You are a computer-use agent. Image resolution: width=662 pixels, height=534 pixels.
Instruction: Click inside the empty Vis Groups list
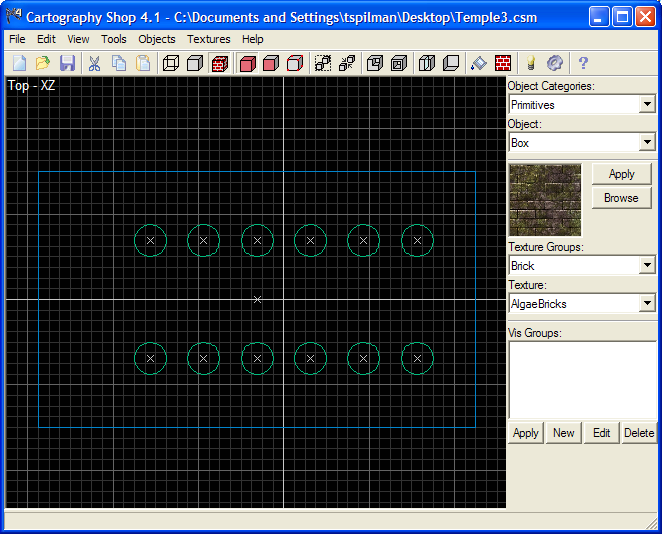[582, 380]
